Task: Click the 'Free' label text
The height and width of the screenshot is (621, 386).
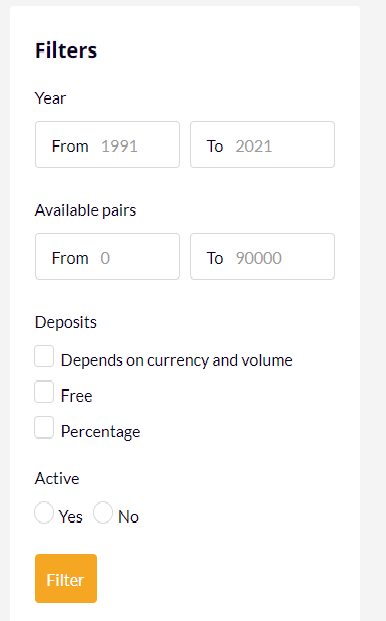Action: [x=76, y=396]
